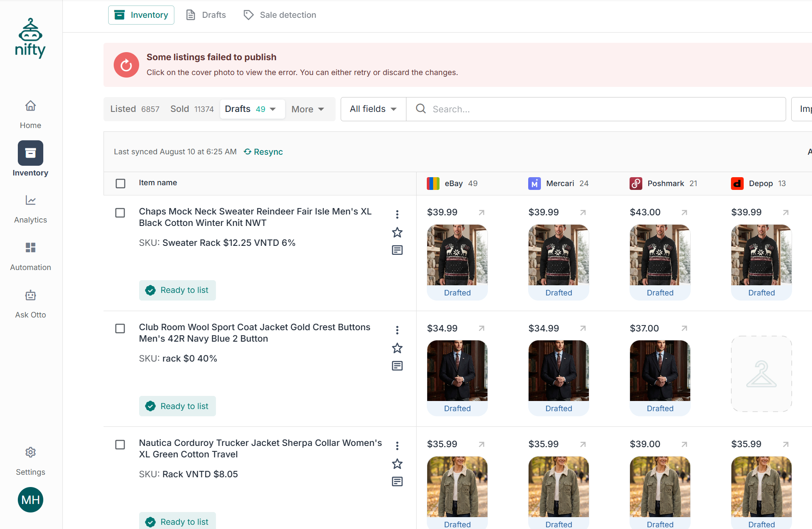Click empty Depop placeholder for Club Room coat
The height and width of the screenshot is (529, 812).
(x=762, y=374)
